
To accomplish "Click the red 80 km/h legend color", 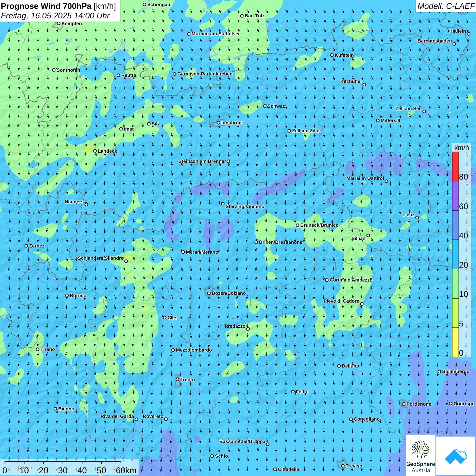I will click(455, 167).
